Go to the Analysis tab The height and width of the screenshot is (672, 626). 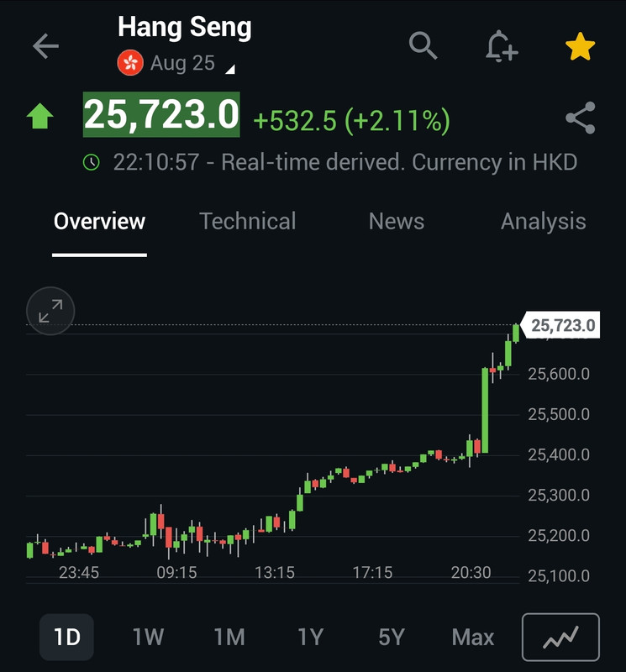[x=544, y=222]
